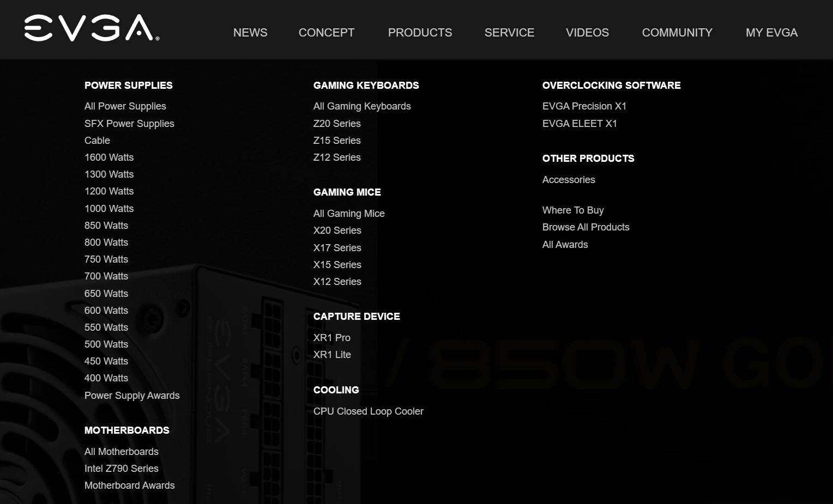This screenshot has width=833, height=504.
Task: Open the Cable link
Action: coord(97,141)
